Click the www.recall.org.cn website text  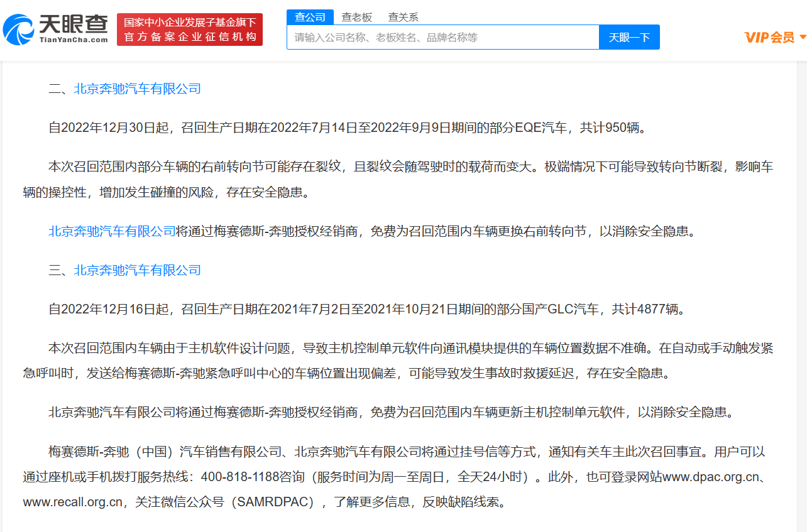(73, 502)
